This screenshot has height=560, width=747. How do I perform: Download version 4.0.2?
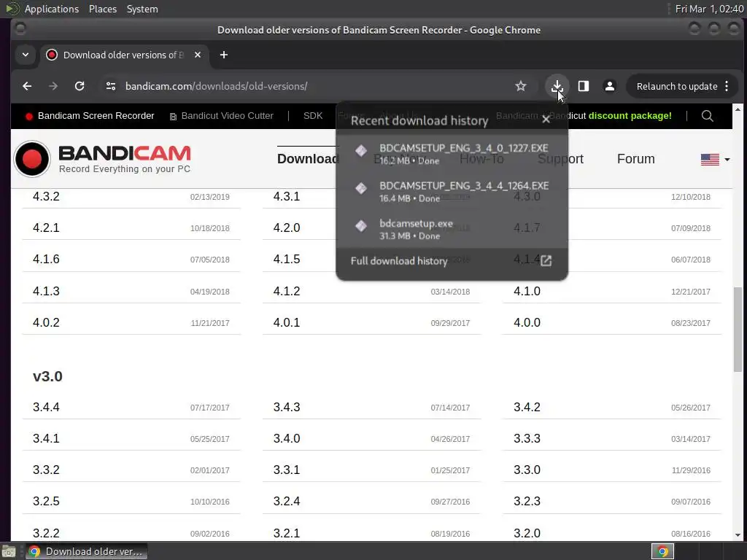46,322
